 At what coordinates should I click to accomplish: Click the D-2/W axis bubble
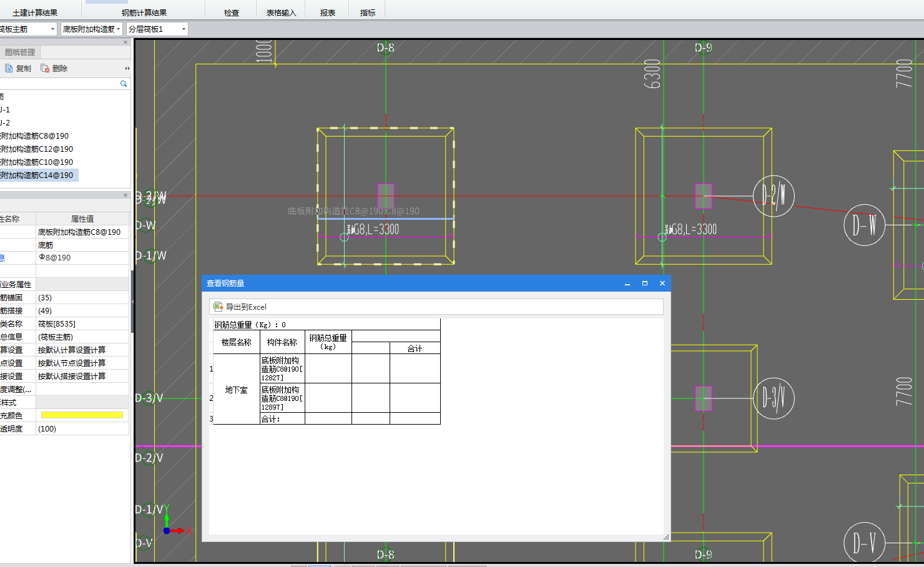(x=774, y=196)
